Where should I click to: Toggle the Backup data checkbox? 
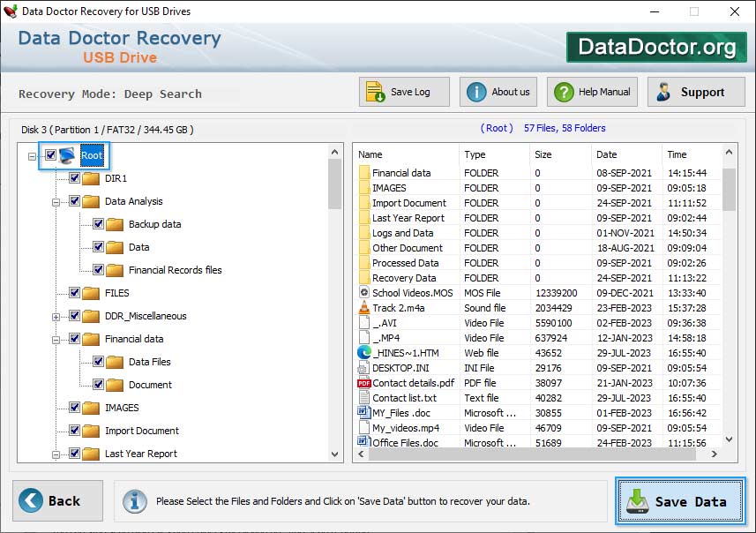98,223
